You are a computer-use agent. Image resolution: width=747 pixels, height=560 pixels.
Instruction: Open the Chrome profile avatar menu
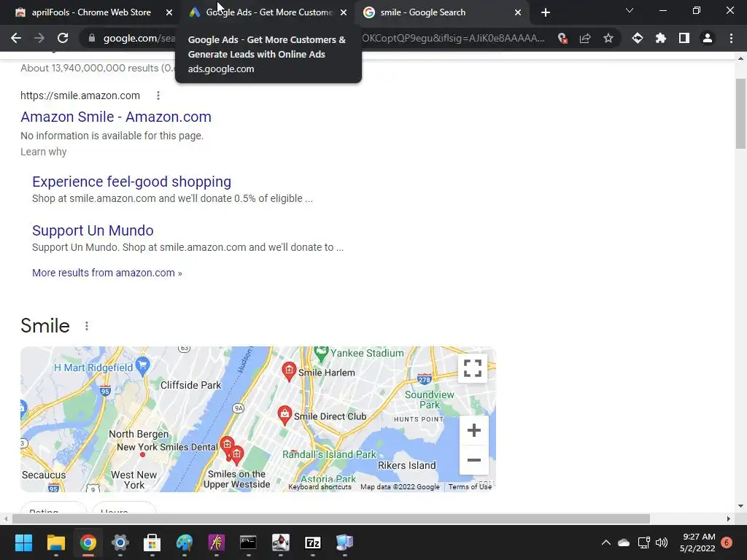tap(708, 38)
